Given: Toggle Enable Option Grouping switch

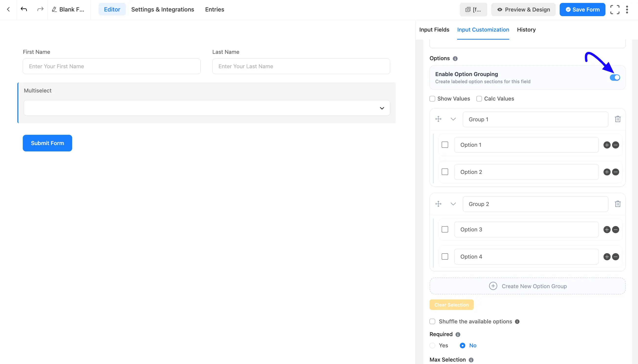Looking at the screenshot, I should point(615,78).
